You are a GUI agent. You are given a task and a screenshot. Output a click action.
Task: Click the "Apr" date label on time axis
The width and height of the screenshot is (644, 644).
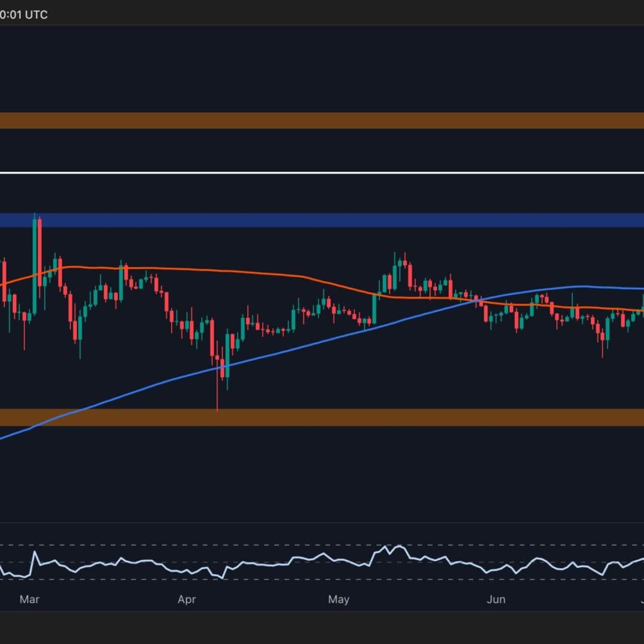187,599
